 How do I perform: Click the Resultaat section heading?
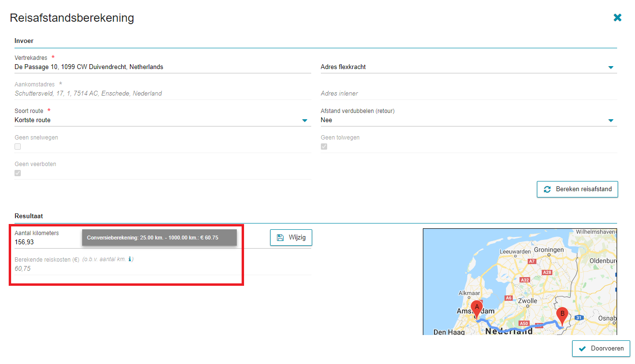click(29, 216)
